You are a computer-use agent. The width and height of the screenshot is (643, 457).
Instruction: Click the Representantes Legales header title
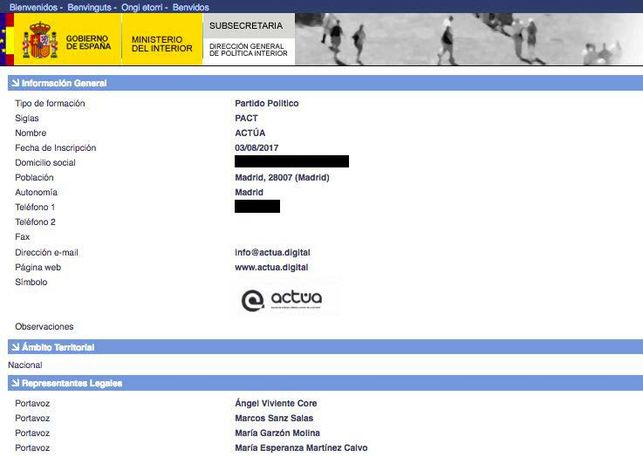click(72, 383)
